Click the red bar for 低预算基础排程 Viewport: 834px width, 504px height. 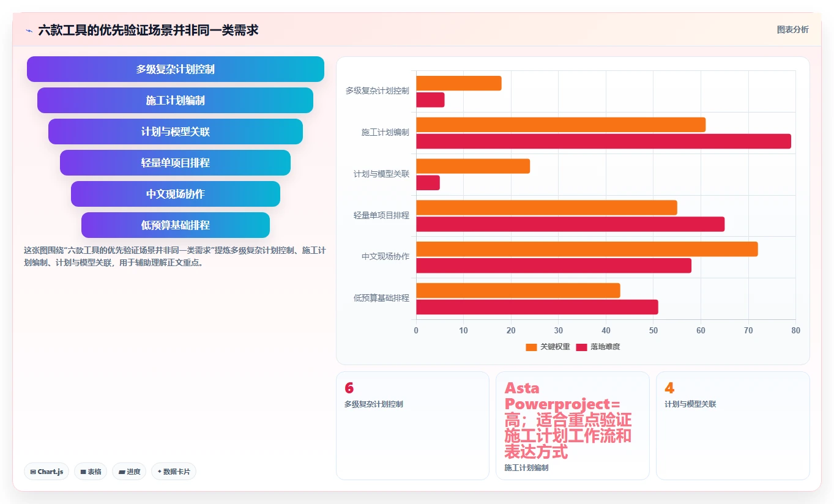[537, 307]
